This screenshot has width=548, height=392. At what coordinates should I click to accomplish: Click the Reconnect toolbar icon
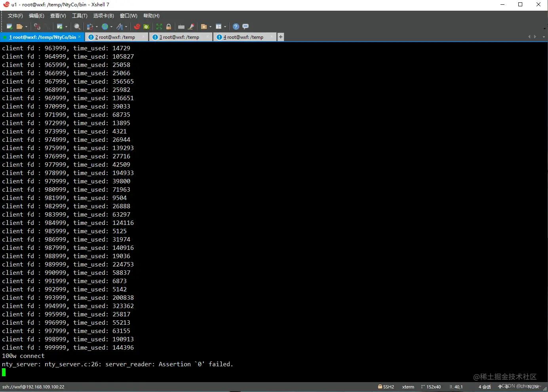[47, 27]
